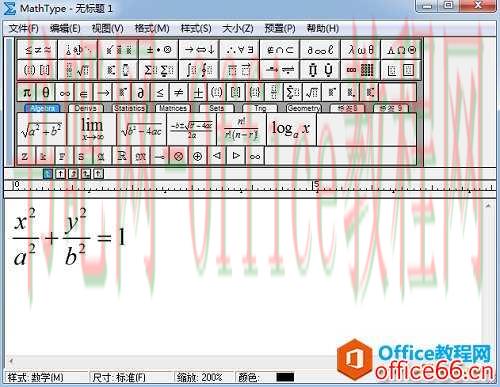Image resolution: width=500 pixels, height=387 pixels.
Task: Open the 文件(F) menu
Action: tap(23, 28)
